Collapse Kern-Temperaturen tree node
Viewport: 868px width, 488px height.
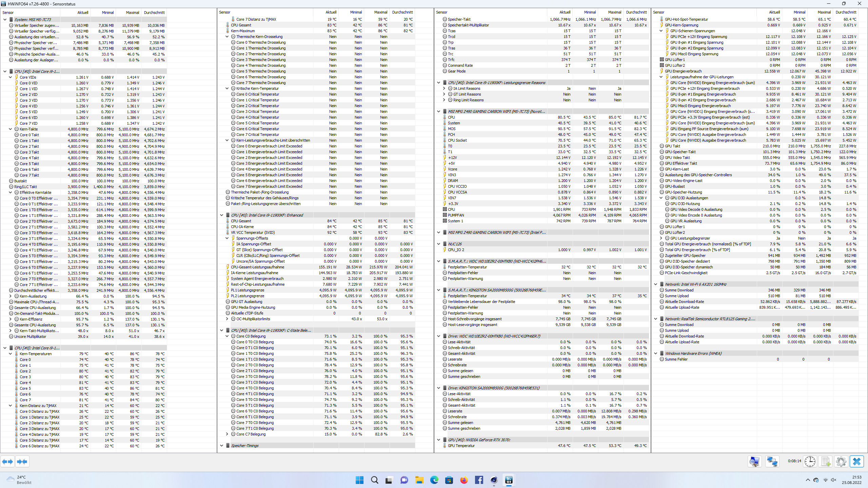coord(11,354)
